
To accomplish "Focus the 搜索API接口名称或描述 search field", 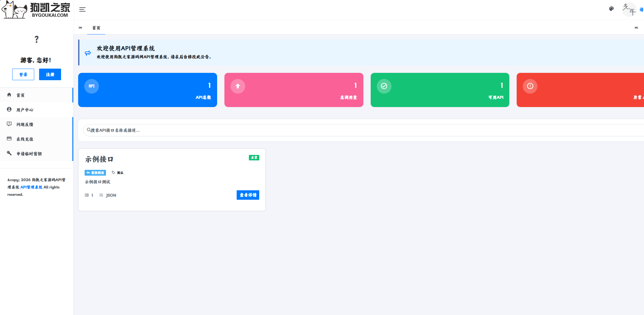I will [x=363, y=130].
